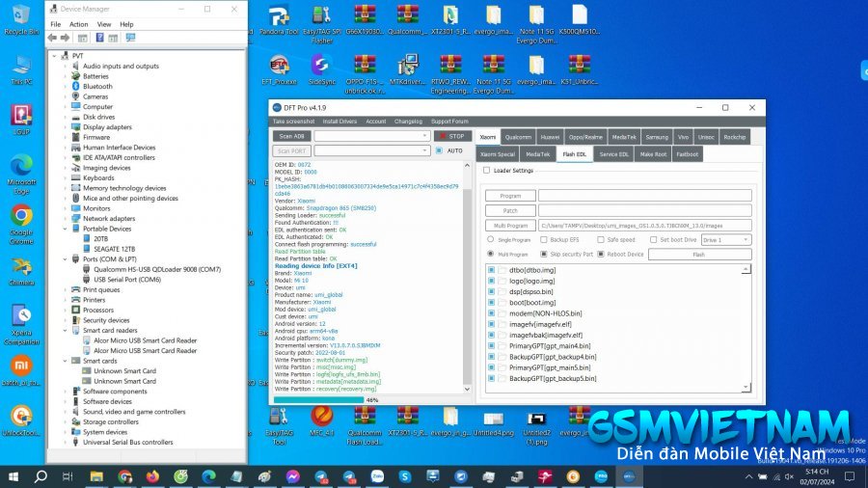
Task: Open Skype from taskbar
Action: point(405,476)
